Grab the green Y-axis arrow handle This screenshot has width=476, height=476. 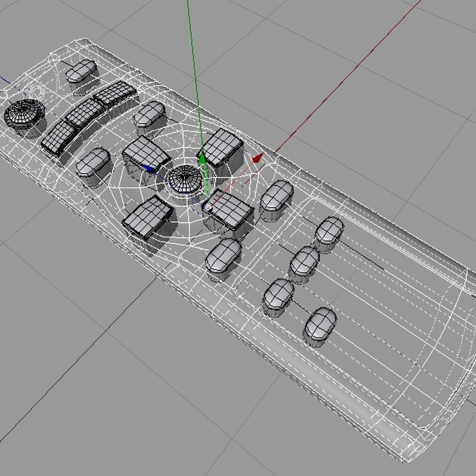(x=203, y=156)
